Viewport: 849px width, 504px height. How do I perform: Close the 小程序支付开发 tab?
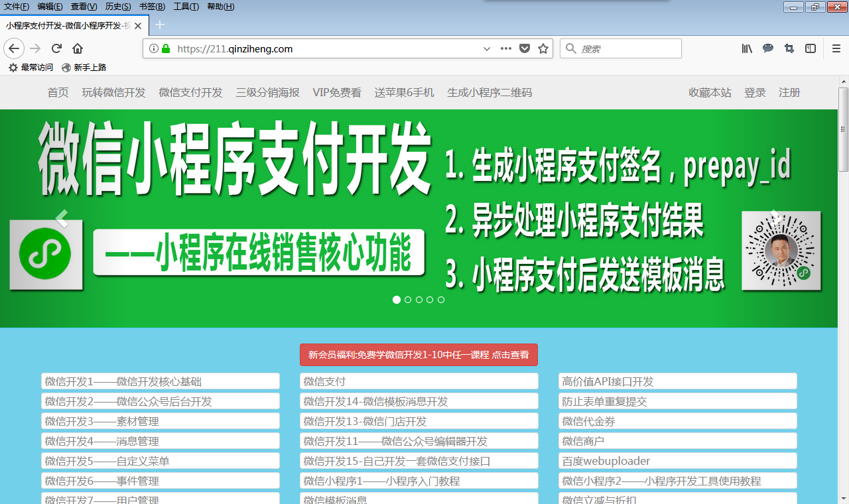pos(138,26)
